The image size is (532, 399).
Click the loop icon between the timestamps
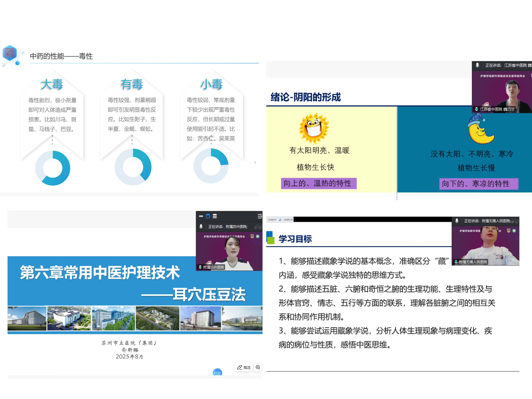pyautogui.click(x=280, y=220)
